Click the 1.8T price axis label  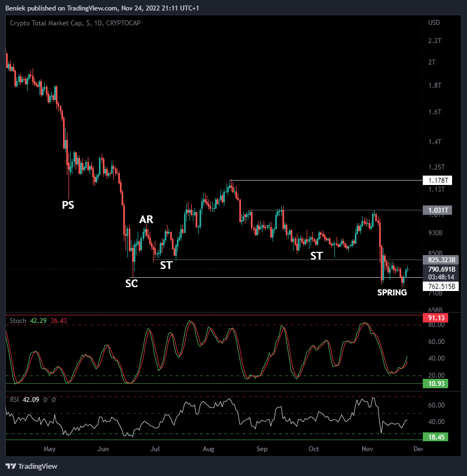(x=435, y=85)
